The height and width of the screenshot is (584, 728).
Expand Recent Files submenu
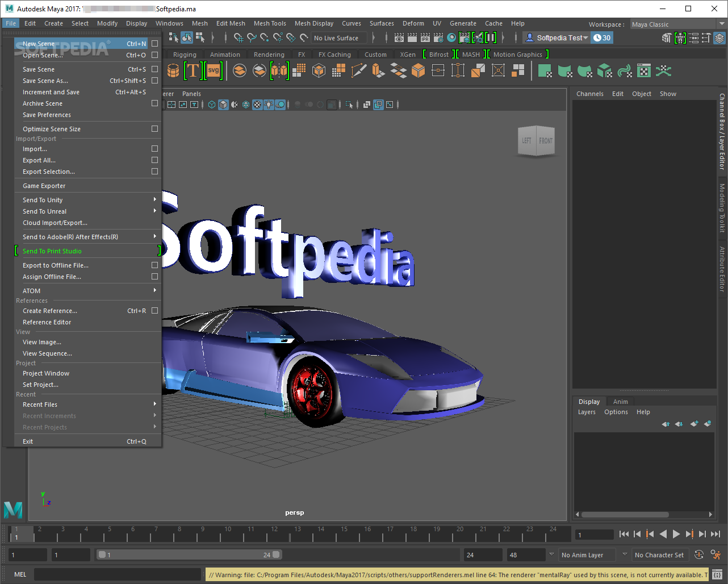(x=154, y=404)
